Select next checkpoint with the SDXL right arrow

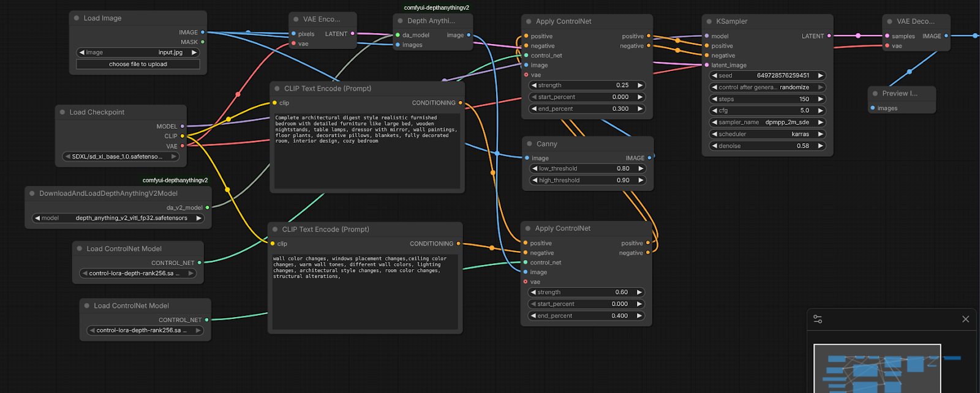[174, 157]
